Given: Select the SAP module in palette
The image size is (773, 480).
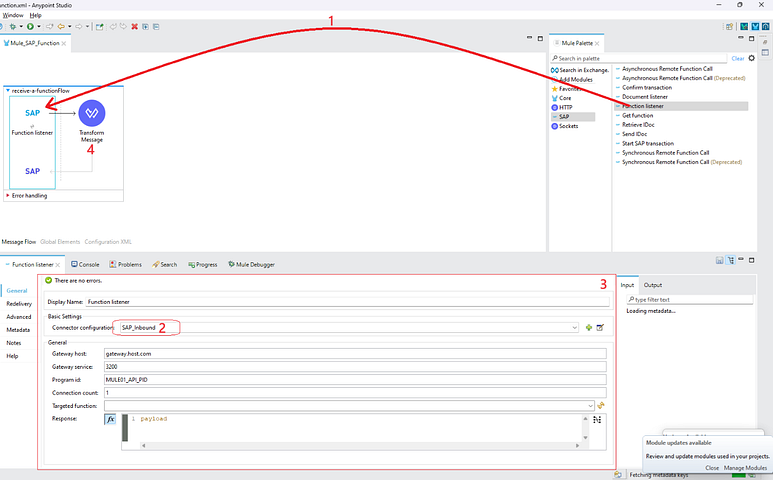Looking at the screenshot, I should (x=573, y=117).
